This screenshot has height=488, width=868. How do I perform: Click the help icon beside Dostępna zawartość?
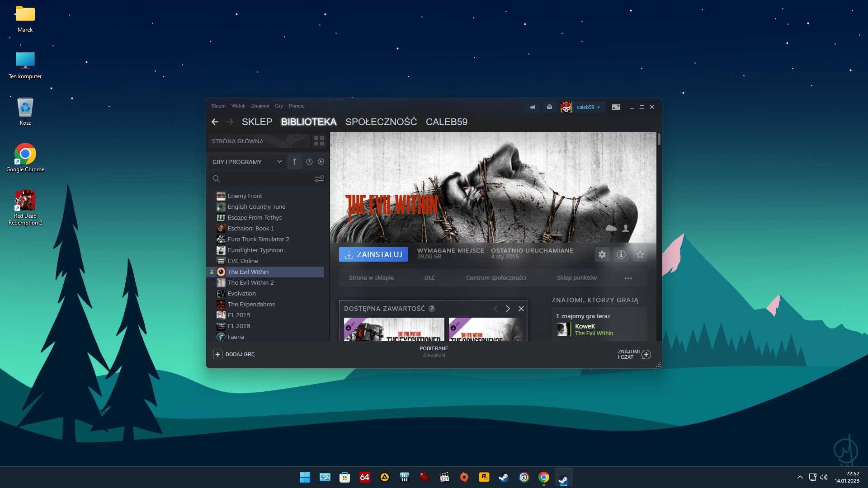432,309
